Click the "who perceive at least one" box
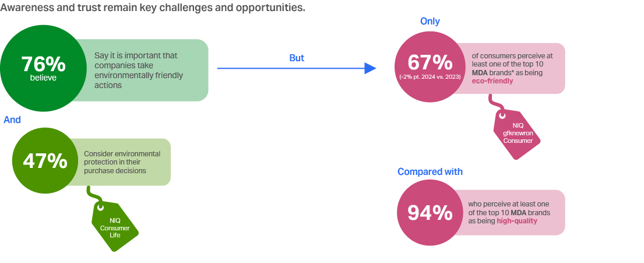Screen dimensions: 644x263 click(513, 213)
